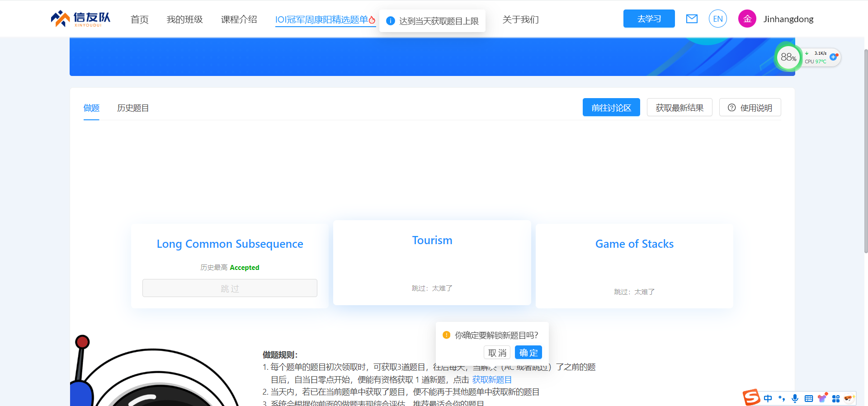Click the warning icon in the confirm popup

click(446, 335)
